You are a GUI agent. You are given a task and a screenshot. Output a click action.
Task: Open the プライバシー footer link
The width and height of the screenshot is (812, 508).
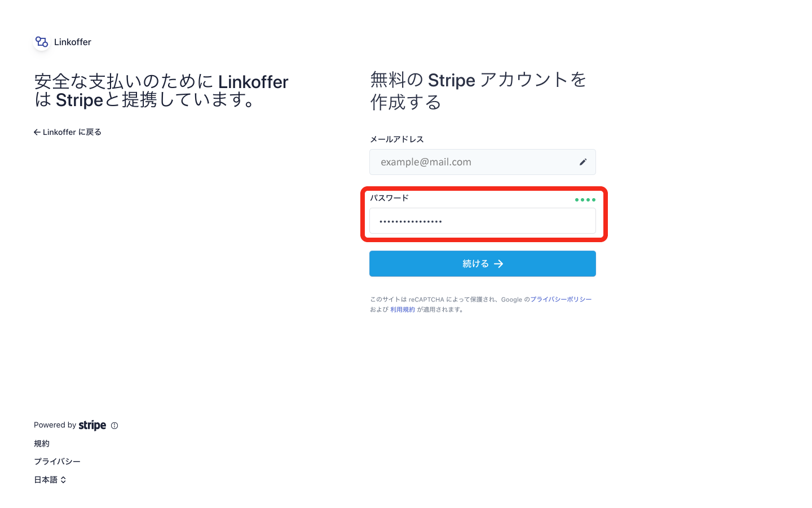tap(57, 462)
